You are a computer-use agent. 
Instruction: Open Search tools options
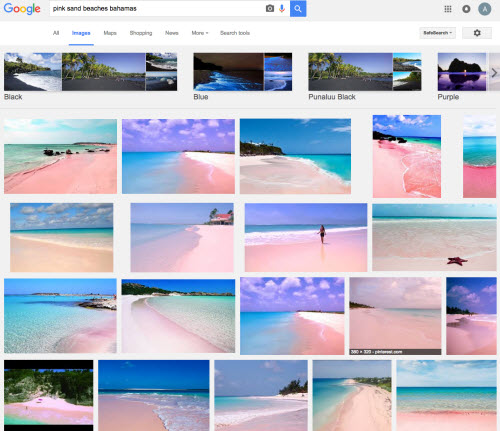pyautogui.click(x=235, y=33)
